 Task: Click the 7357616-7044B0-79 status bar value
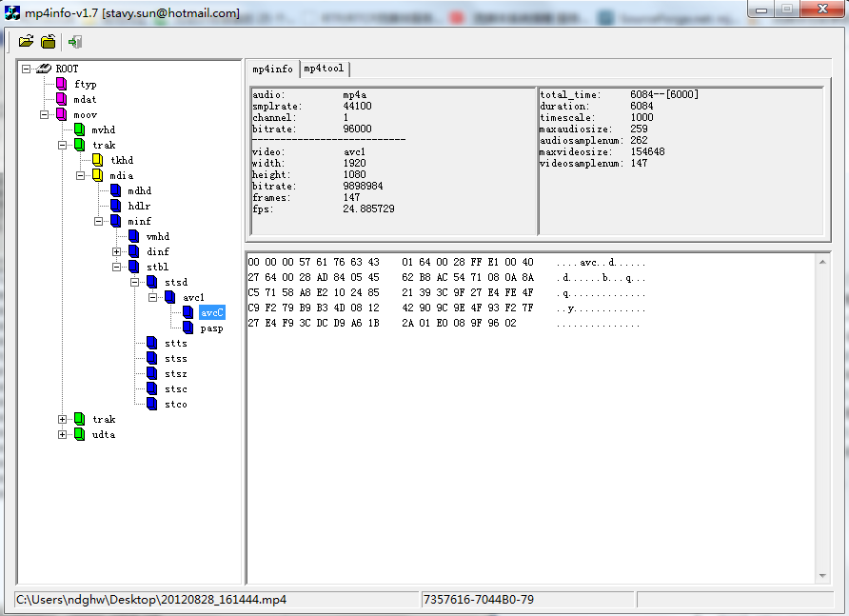(479, 600)
